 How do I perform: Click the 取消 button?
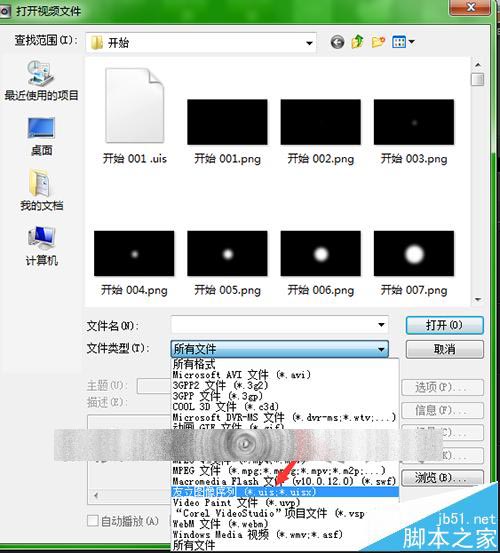[444, 350]
